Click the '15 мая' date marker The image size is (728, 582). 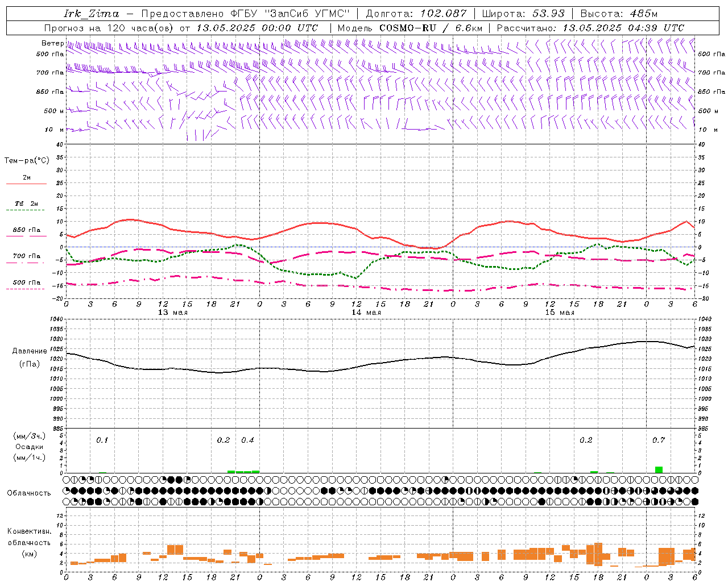(560, 313)
